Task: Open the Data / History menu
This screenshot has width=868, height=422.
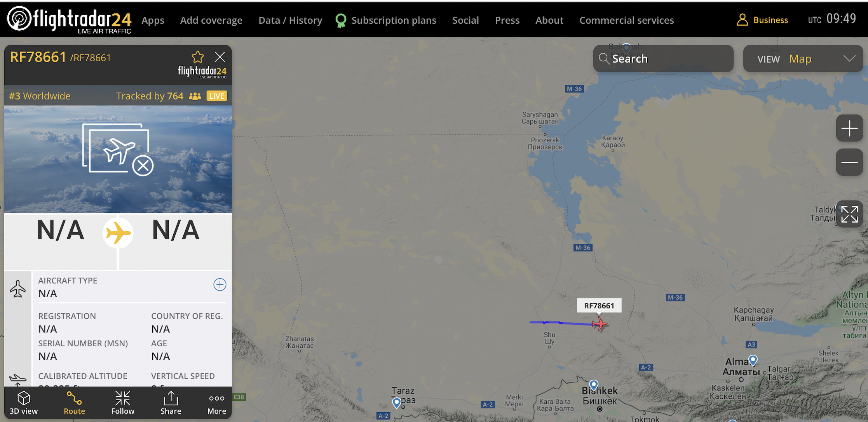Action: (x=290, y=20)
